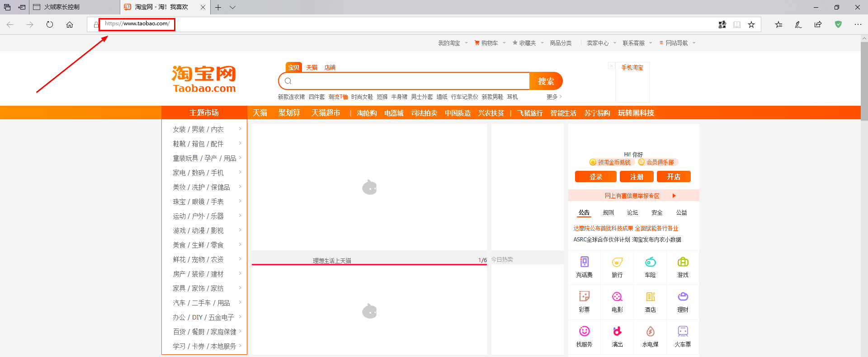Open the 聚划算 navigation link

[x=289, y=113]
